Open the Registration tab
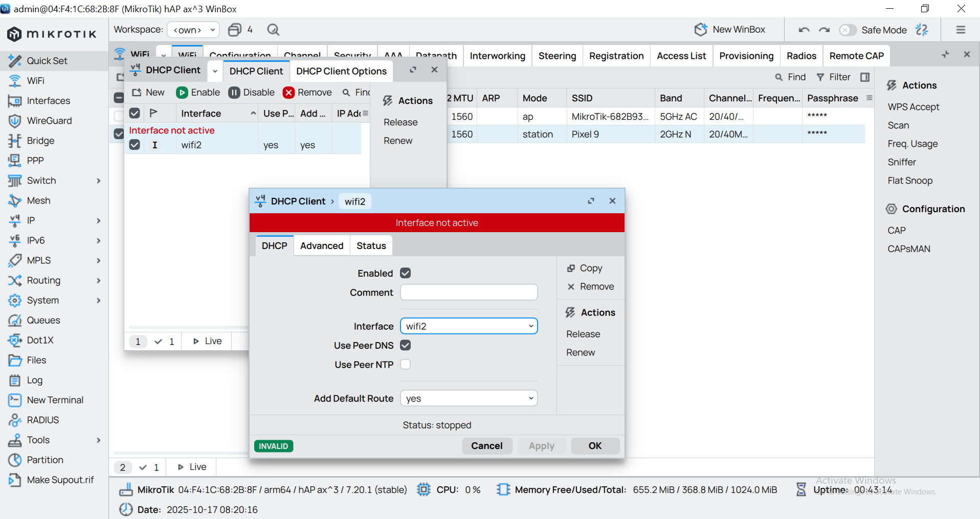 [616, 56]
